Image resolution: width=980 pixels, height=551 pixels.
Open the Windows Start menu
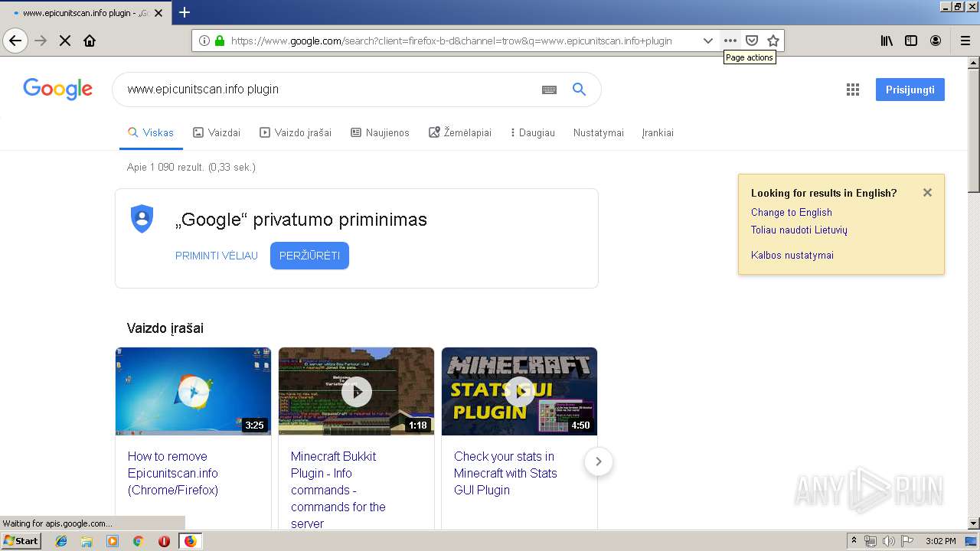(x=21, y=541)
